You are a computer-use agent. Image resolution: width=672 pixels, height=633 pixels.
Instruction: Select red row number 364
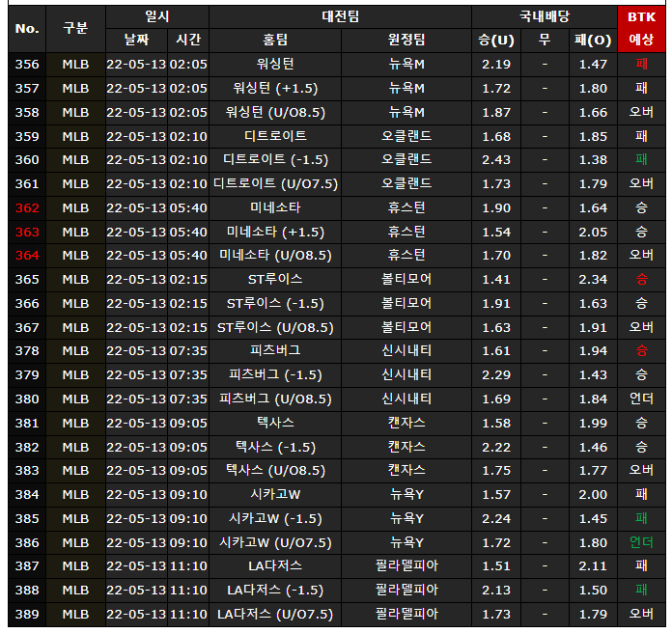pyautogui.click(x=27, y=256)
